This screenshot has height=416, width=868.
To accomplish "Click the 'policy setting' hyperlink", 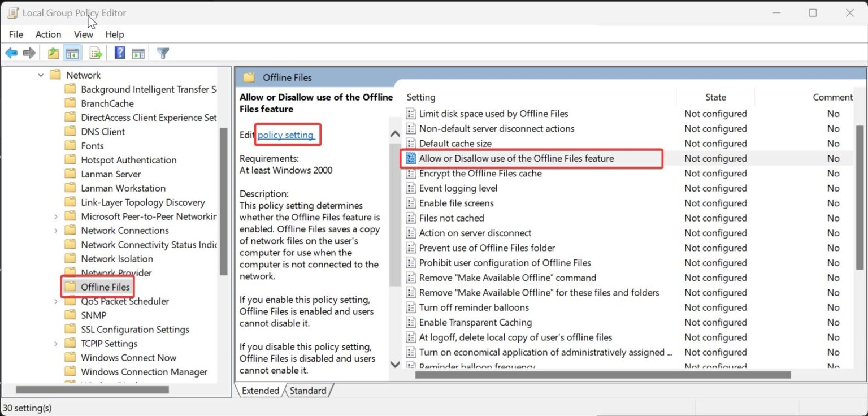I will tap(287, 135).
